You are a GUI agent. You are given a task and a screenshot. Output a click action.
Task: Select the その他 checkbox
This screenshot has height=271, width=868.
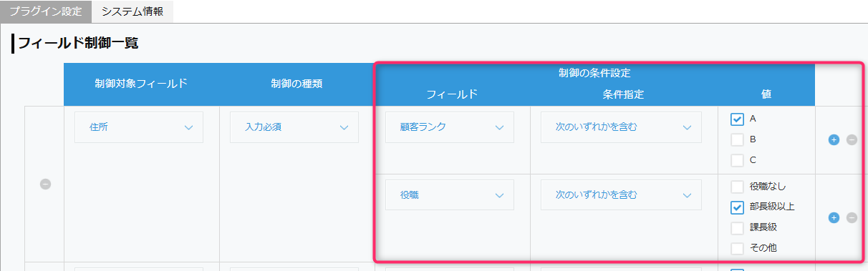pyautogui.click(x=737, y=248)
